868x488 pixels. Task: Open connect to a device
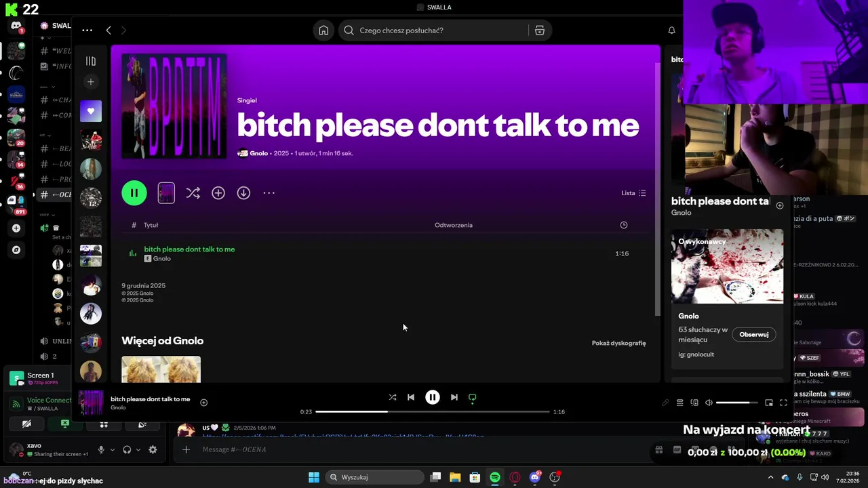click(x=694, y=403)
